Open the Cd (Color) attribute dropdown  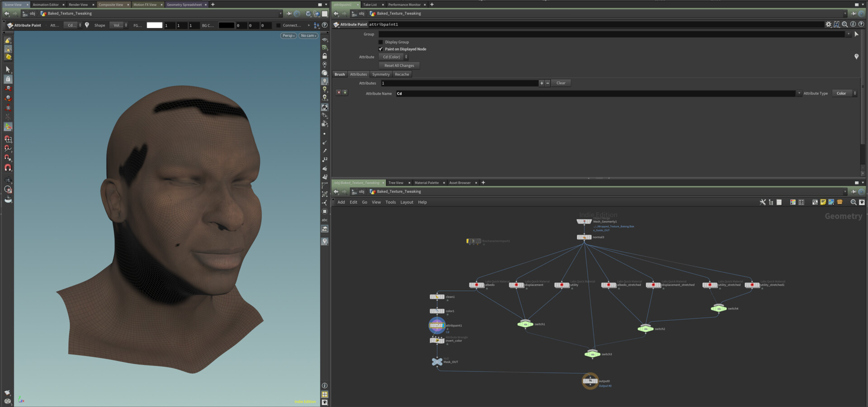click(x=393, y=57)
